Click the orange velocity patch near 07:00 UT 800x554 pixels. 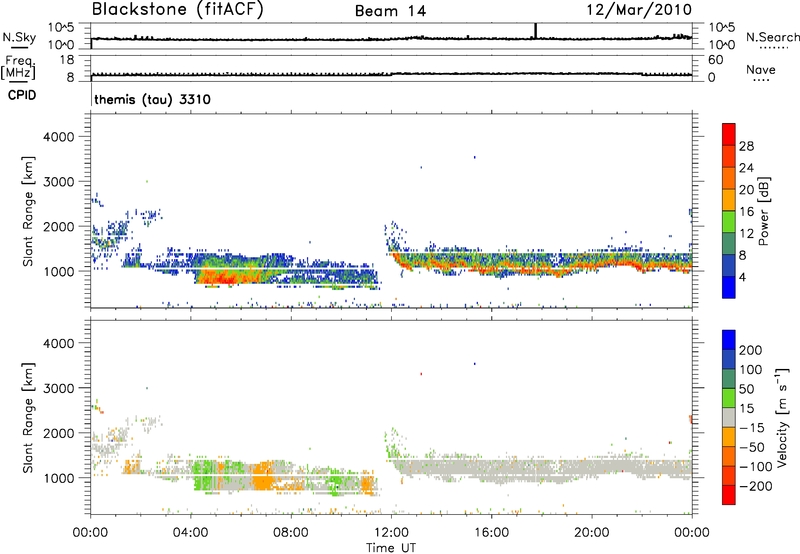(x=263, y=475)
